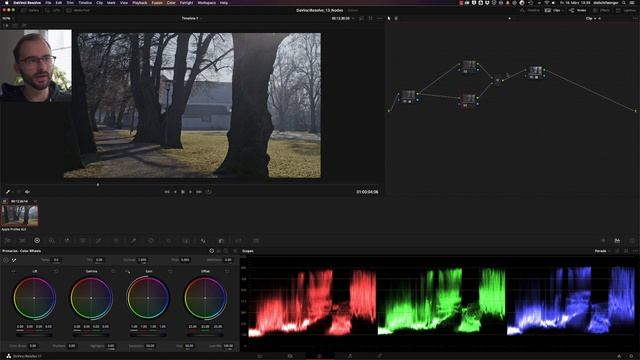
Task: Select the Scopes panel icon
Action: tap(617, 241)
